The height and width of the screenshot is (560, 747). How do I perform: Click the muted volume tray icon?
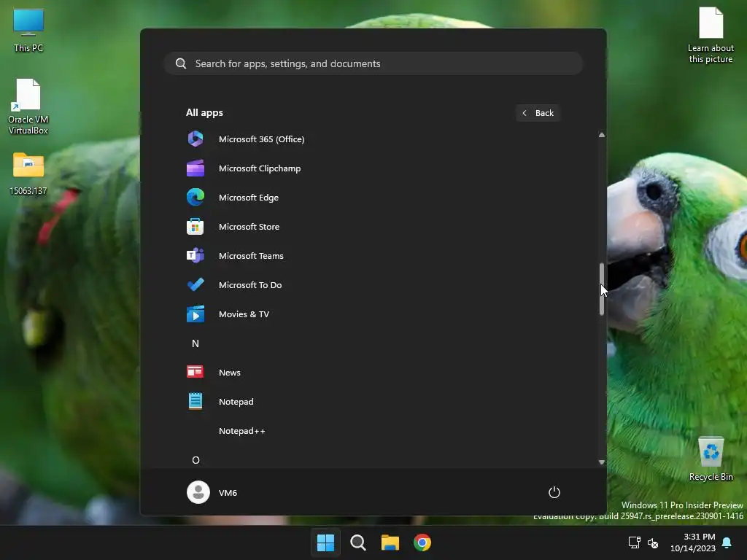tap(653, 542)
